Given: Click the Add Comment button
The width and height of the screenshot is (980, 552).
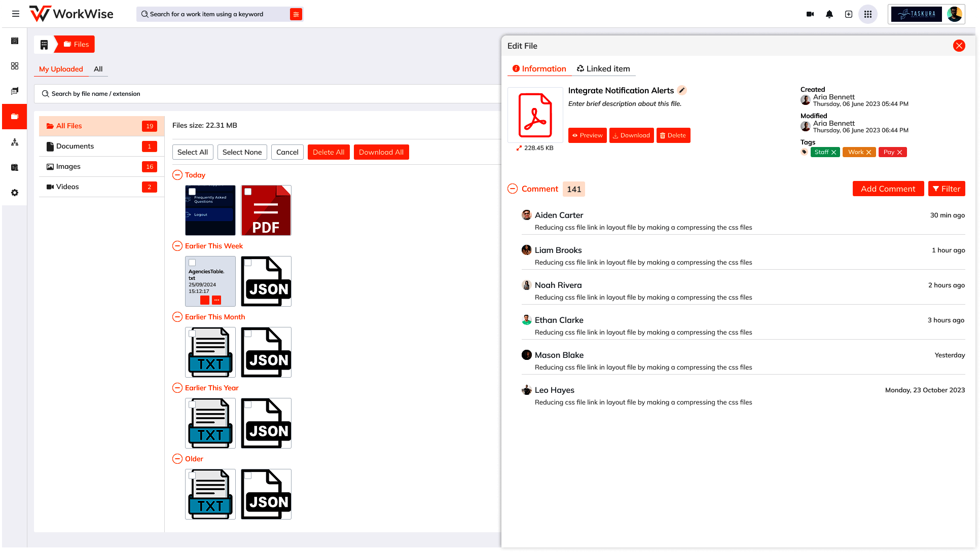Looking at the screenshot, I should click(888, 189).
